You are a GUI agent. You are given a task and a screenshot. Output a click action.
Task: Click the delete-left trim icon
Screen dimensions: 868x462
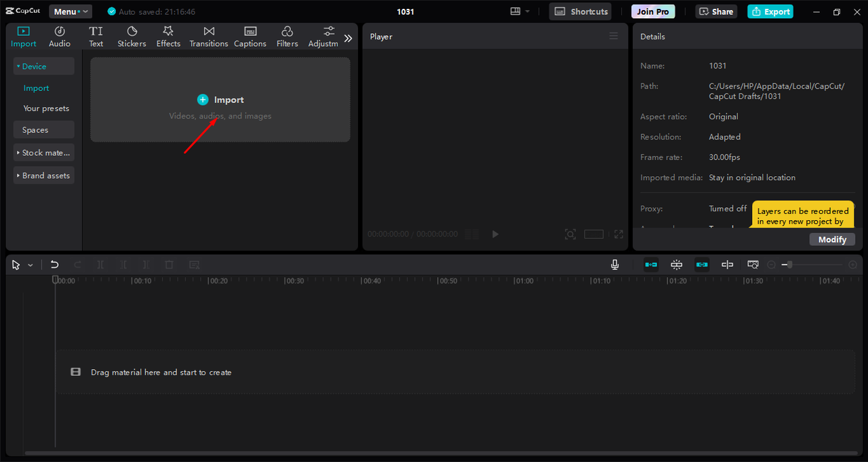pos(123,265)
